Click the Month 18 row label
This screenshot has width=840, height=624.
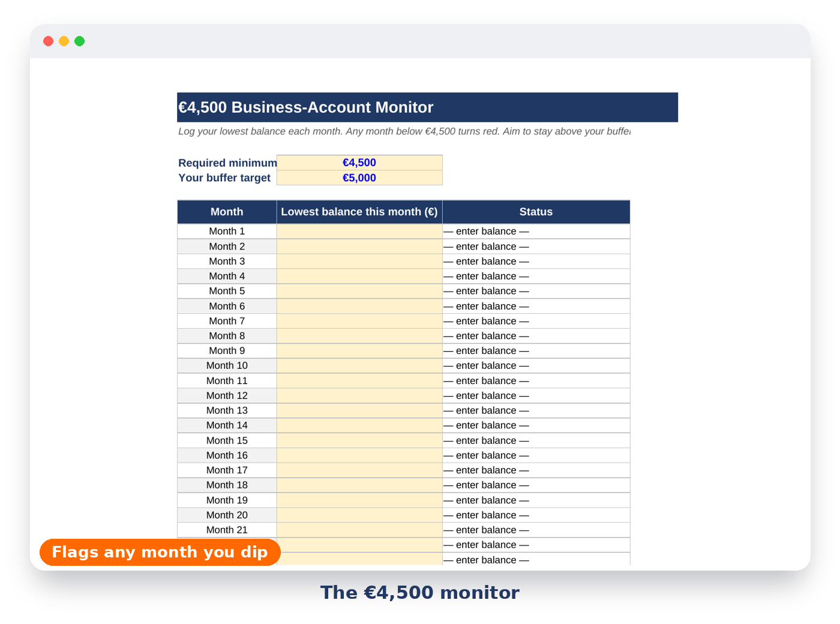pyautogui.click(x=227, y=485)
